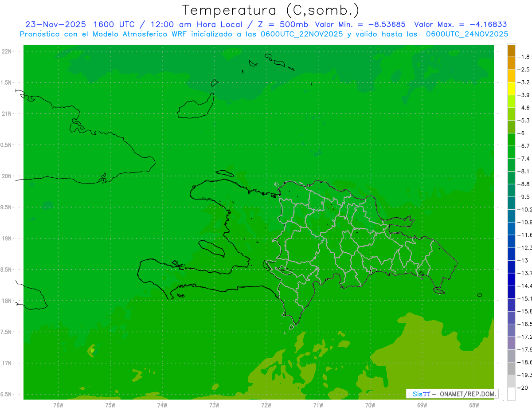Click the '71W' longitude label
Viewport: 532px width, 411px height.
click(x=318, y=405)
